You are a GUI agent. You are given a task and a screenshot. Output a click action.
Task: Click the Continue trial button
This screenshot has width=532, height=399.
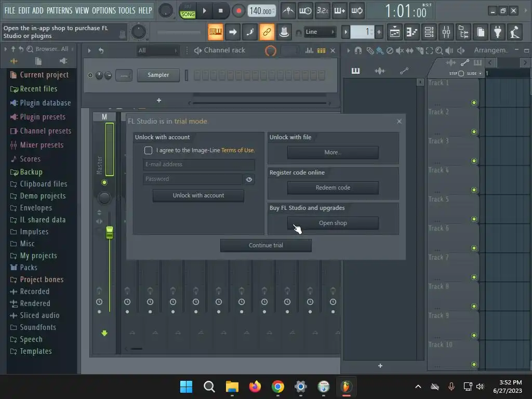point(265,245)
